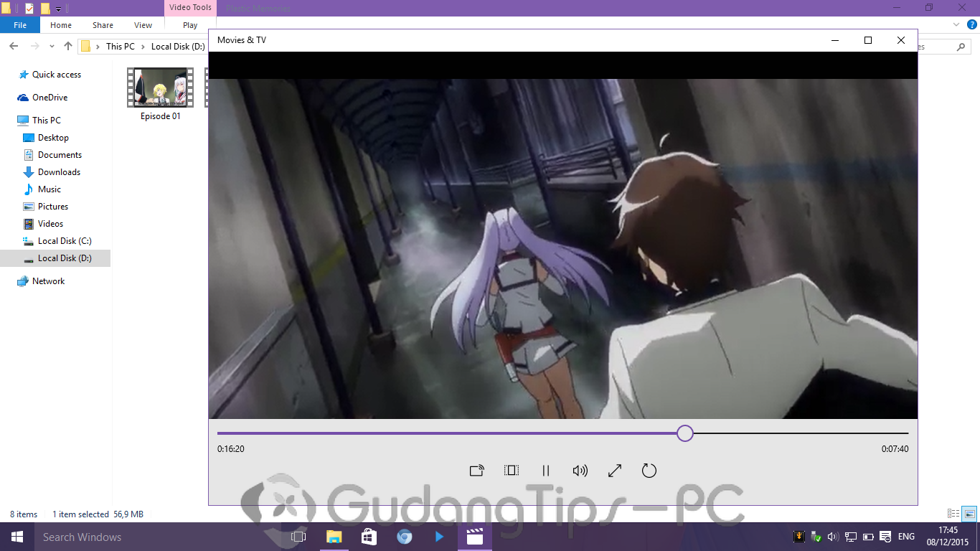Go up one folder level
The width and height of the screenshot is (980, 551).
(x=68, y=46)
